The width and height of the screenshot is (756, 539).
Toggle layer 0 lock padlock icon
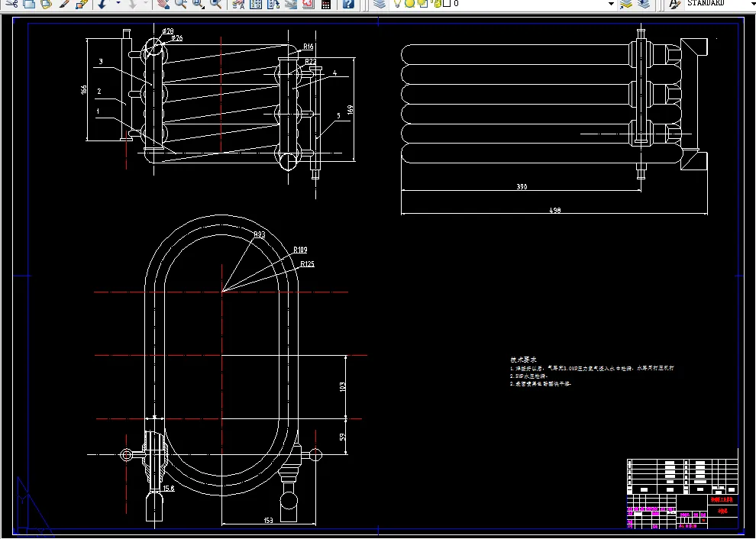point(437,3)
